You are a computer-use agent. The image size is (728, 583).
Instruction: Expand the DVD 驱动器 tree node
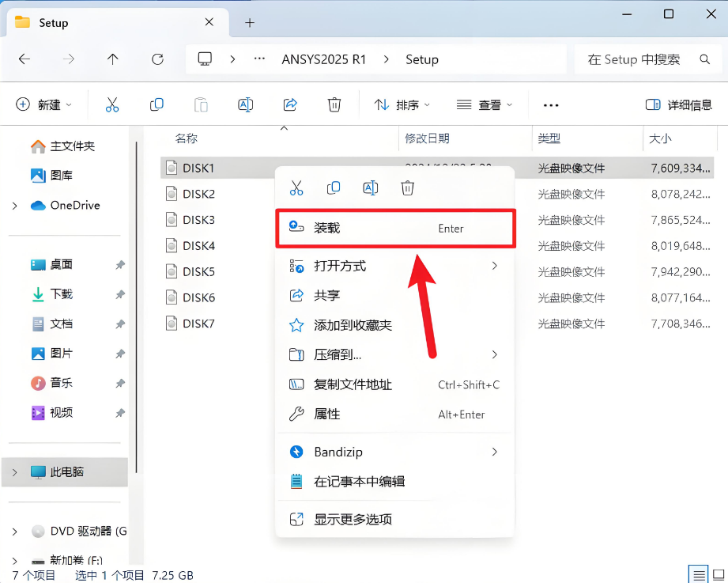coord(15,532)
